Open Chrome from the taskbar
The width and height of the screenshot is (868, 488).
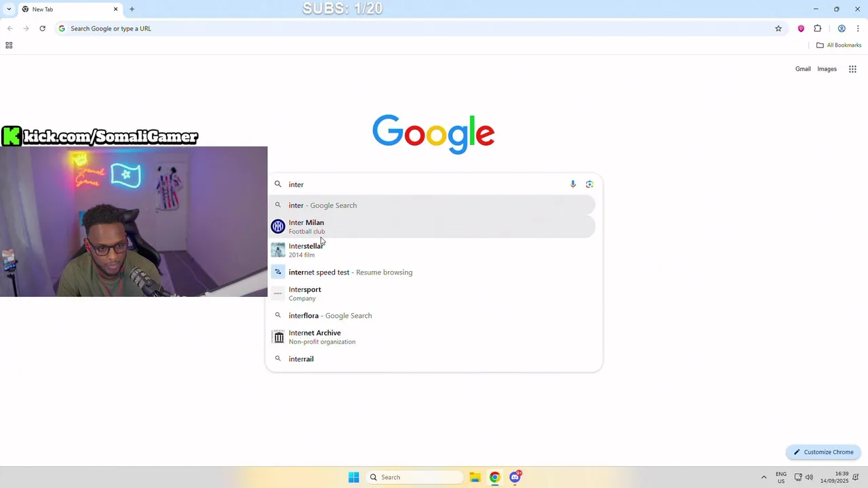[x=495, y=477]
